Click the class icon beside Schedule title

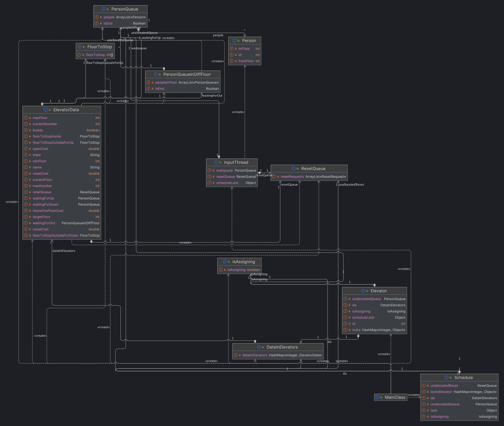(x=447, y=377)
